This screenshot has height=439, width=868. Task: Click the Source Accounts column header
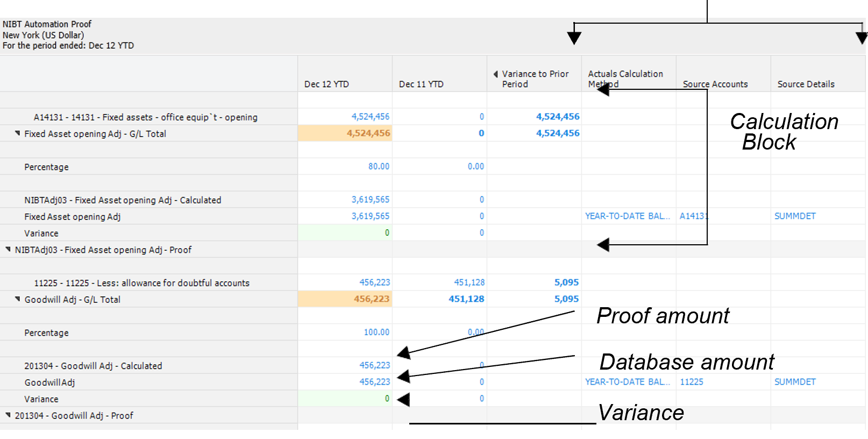[715, 84]
